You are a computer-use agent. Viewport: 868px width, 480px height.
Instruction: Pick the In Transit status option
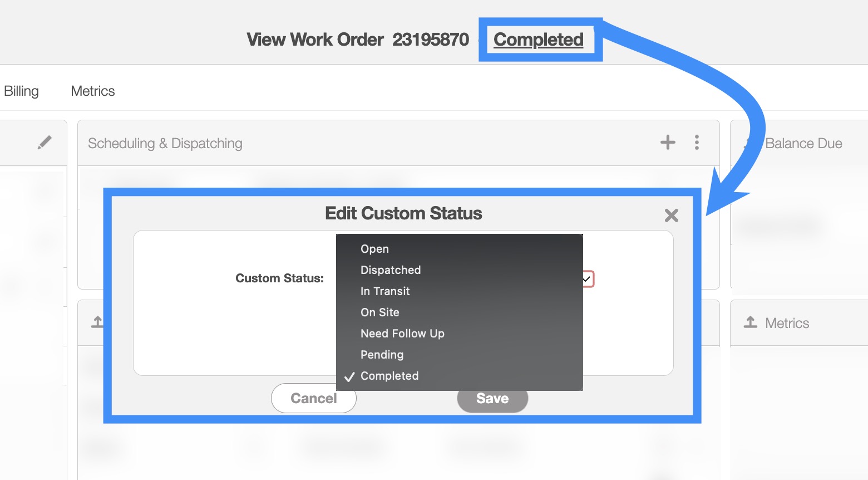(x=384, y=291)
